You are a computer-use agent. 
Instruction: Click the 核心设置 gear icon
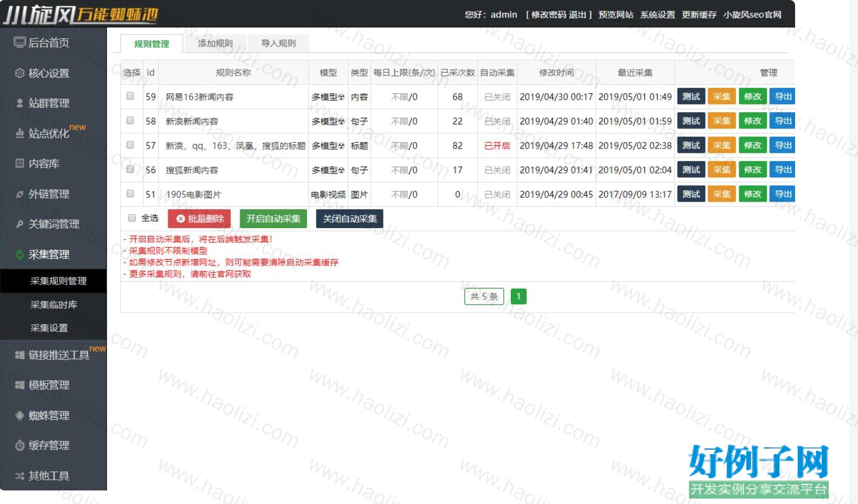pyautogui.click(x=20, y=73)
